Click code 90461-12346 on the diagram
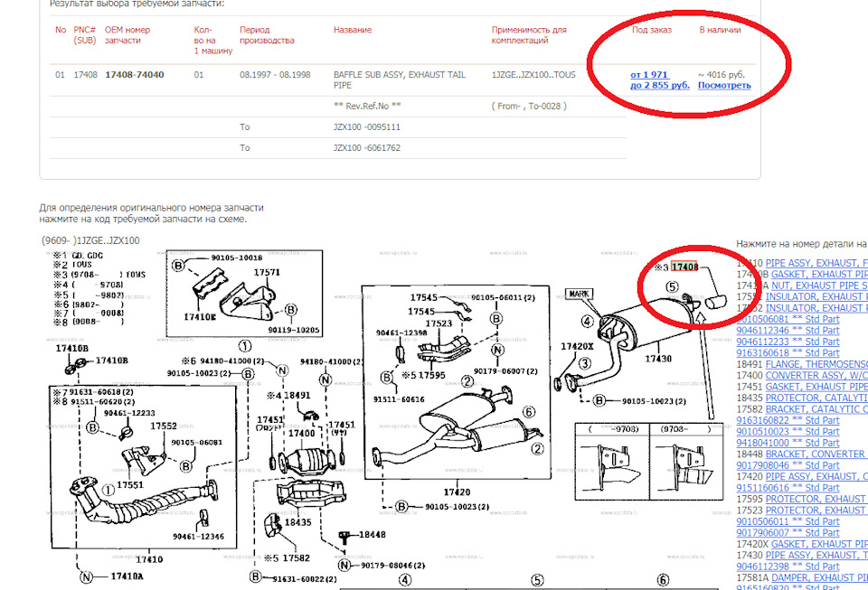The height and width of the screenshot is (590, 868). coord(198,537)
